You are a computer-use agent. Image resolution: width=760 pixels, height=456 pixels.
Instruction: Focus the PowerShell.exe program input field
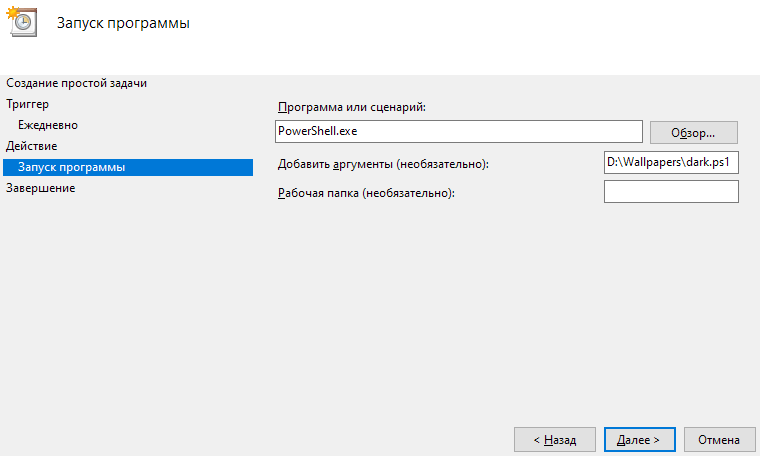[457, 132]
